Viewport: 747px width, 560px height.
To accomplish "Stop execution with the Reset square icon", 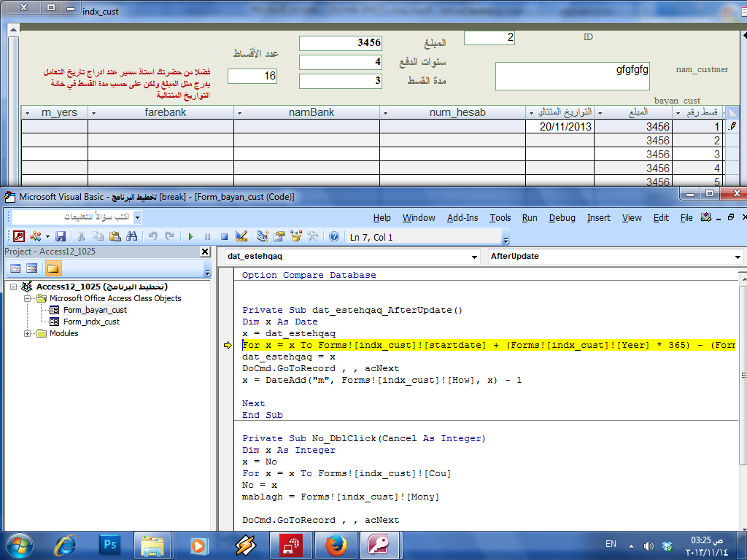I will coord(225,237).
